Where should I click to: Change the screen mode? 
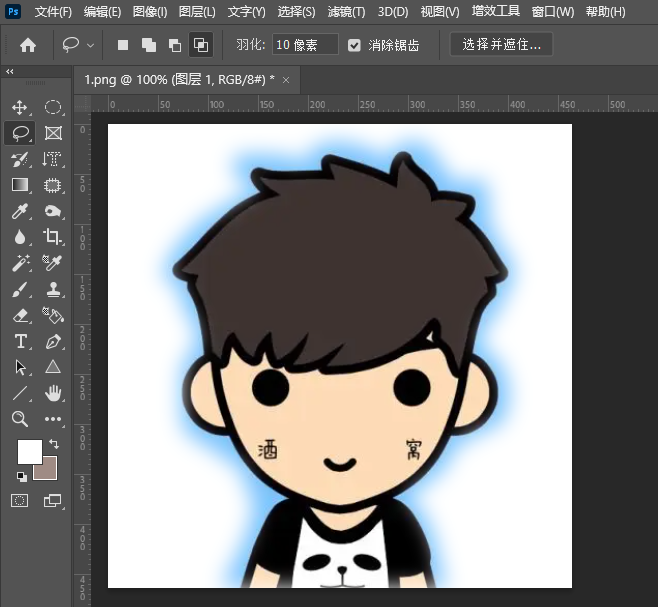[53, 500]
